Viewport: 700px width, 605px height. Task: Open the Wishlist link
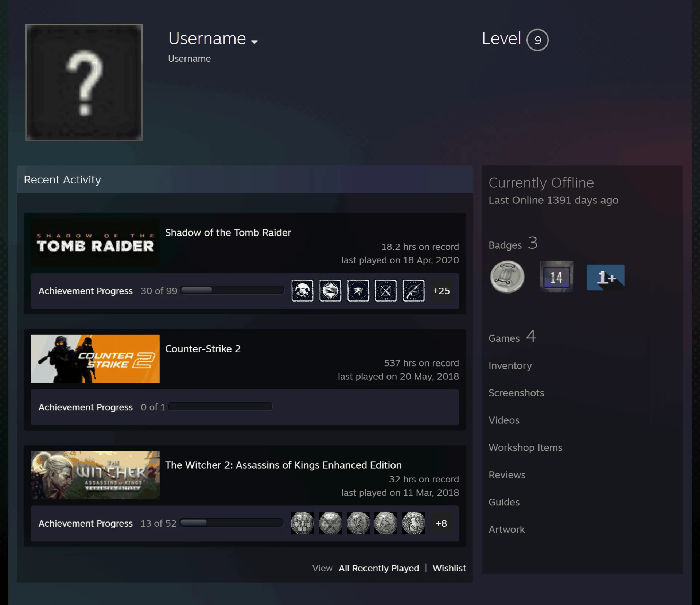point(449,568)
